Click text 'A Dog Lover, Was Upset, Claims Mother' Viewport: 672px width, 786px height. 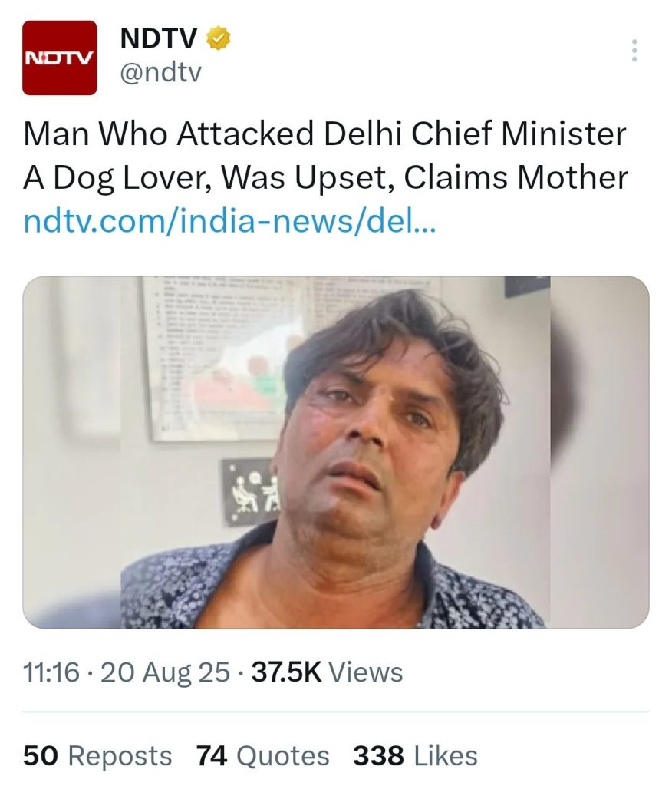point(325,178)
